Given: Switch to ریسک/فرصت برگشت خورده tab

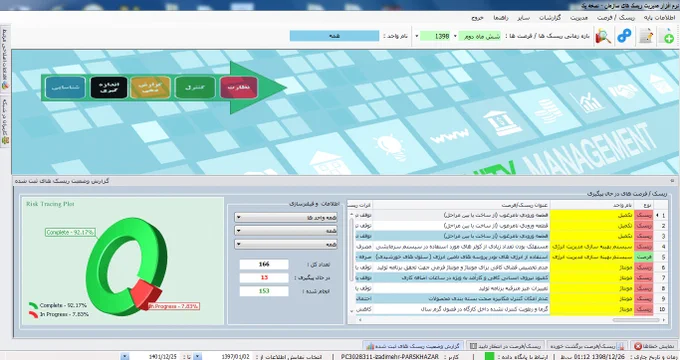Looking at the screenshot, I should pos(588,346).
